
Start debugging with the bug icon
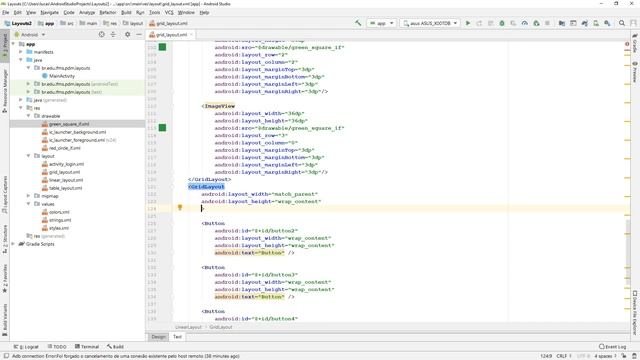coord(502,23)
